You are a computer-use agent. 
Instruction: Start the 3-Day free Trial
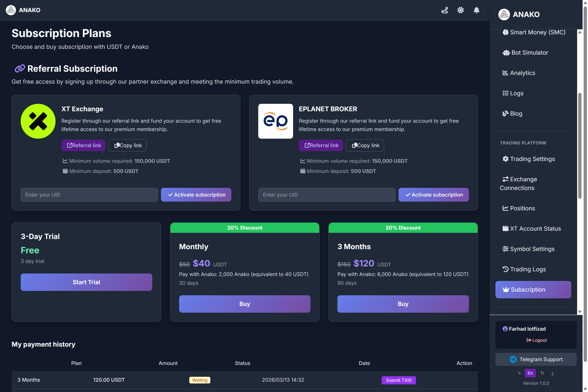click(x=86, y=282)
